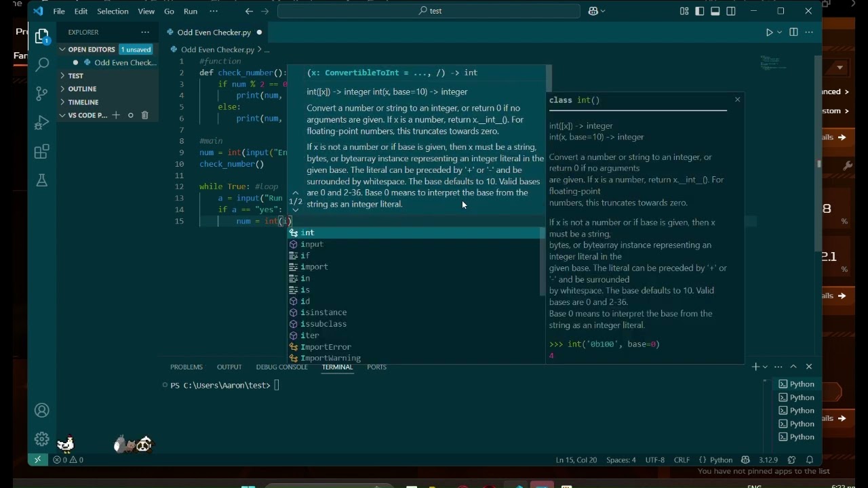Open the Search view in activity bar

[x=42, y=64]
